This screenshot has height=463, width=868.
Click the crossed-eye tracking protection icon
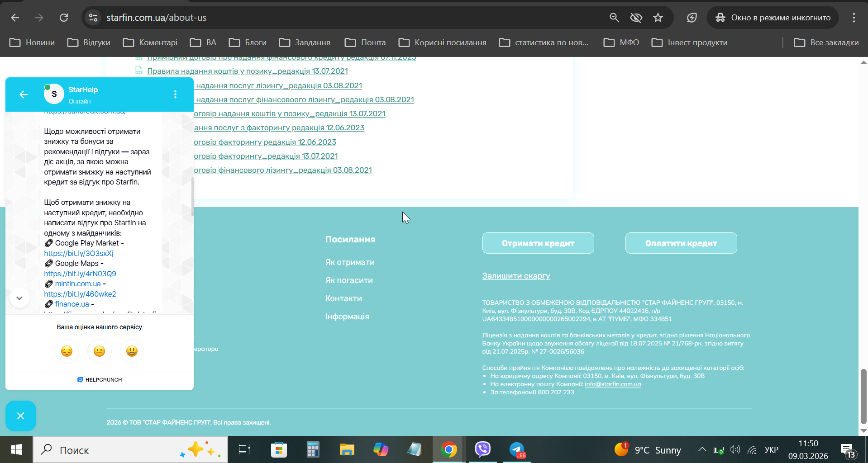coord(636,18)
